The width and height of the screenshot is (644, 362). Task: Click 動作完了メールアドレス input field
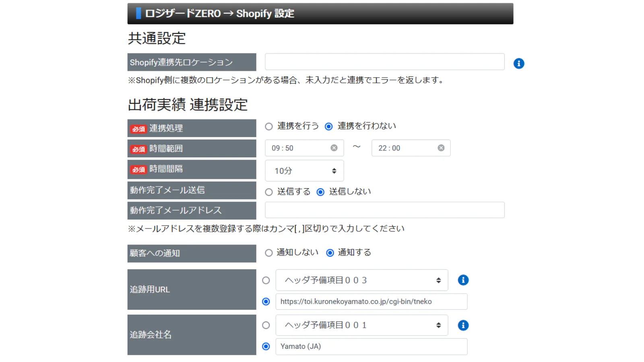(x=385, y=210)
